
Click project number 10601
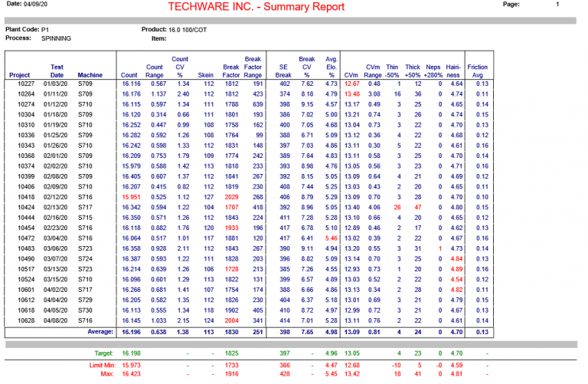(26, 290)
